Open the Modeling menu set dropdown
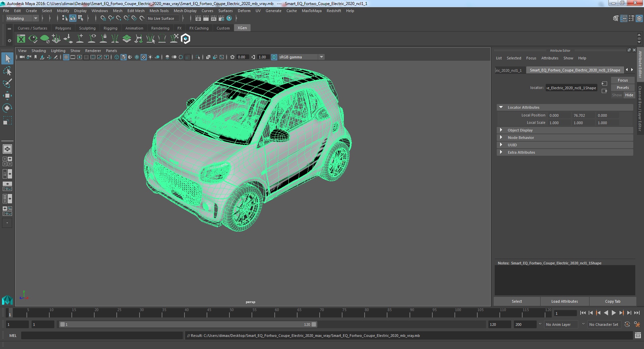 [22, 18]
